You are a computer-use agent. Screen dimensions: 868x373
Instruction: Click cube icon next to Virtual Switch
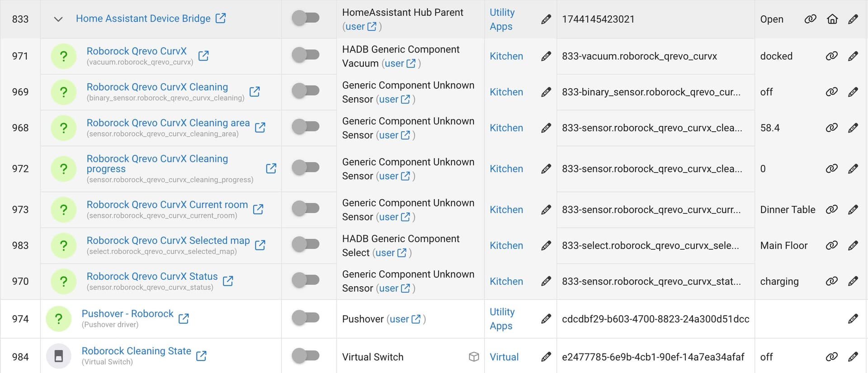474,357
